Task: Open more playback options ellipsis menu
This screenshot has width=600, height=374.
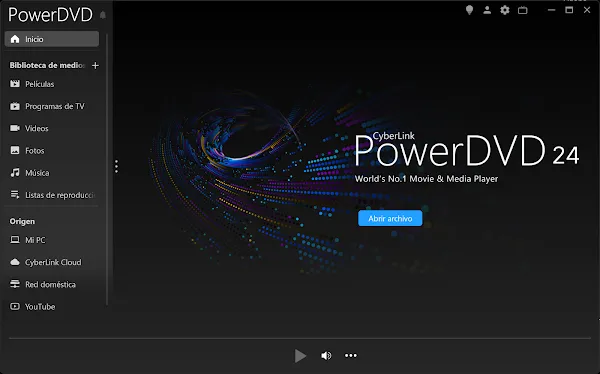Action: pos(351,356)
